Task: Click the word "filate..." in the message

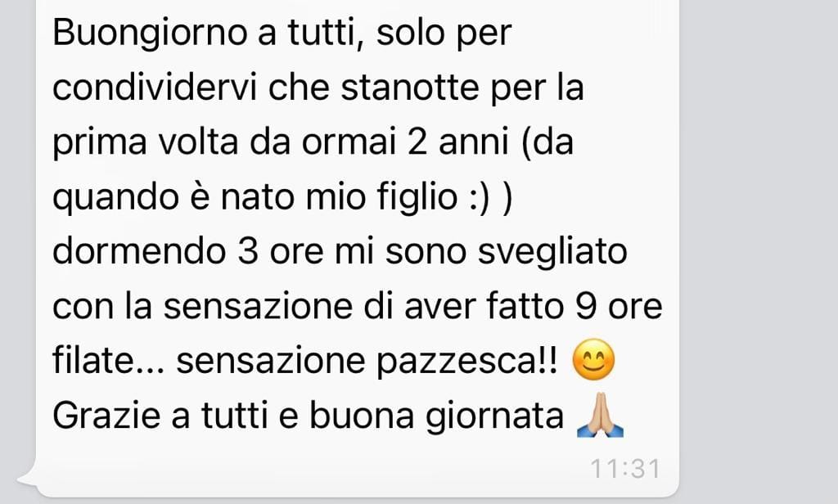Action: pyautogui.click(x=109, y=361)
